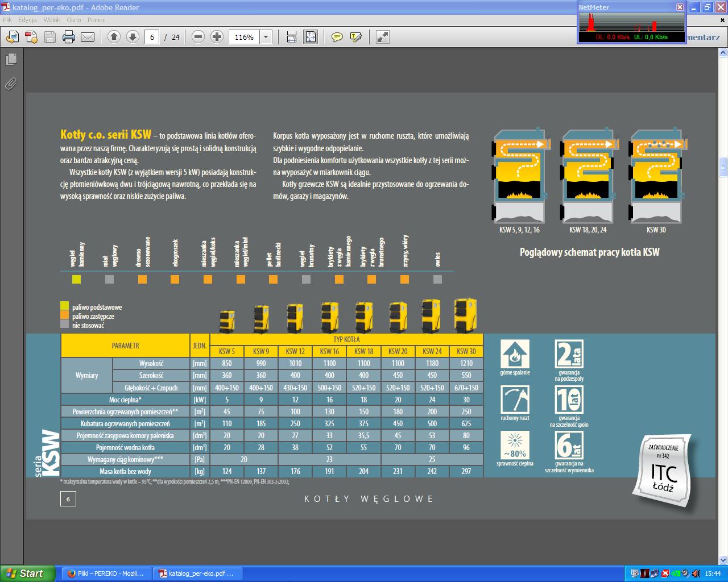Click the vertical scrollbar up arrow
Image resolution: width=728 pixels, height=582 pixels.
click(723, 52)
